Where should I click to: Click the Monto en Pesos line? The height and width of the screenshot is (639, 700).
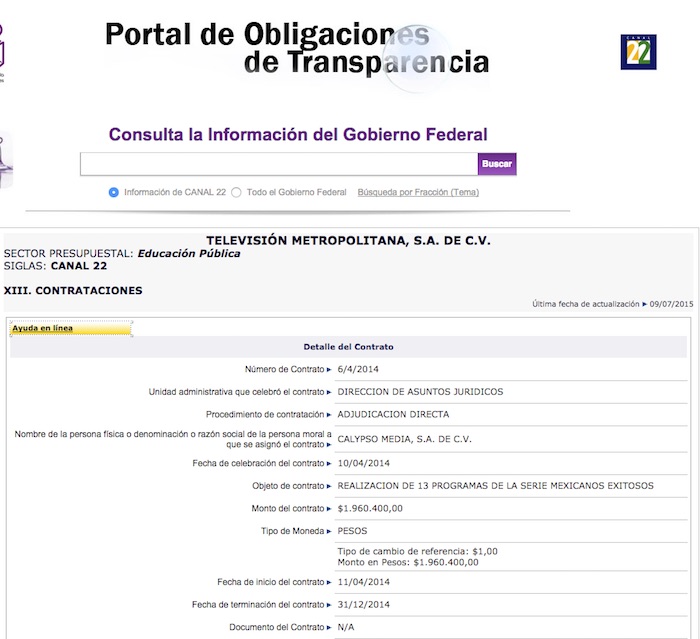408,563
